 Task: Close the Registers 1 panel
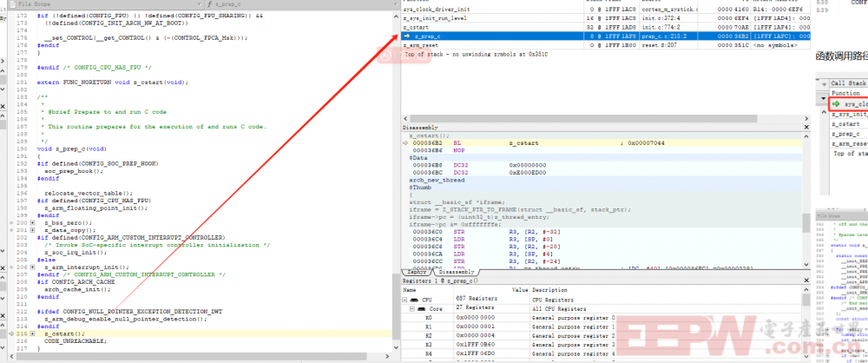806,281
